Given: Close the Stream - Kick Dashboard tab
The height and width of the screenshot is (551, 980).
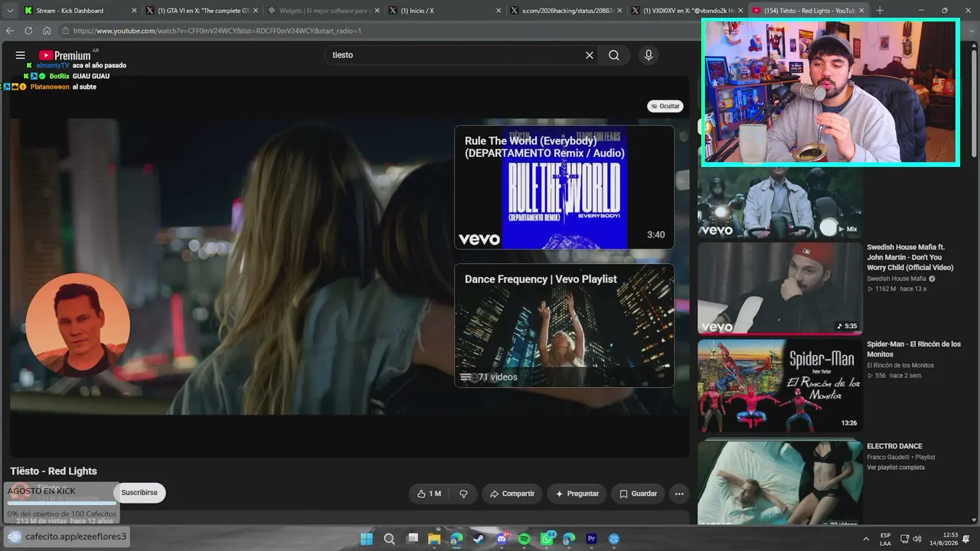Looking at the screenshot, I should click(x=134, y=11).
